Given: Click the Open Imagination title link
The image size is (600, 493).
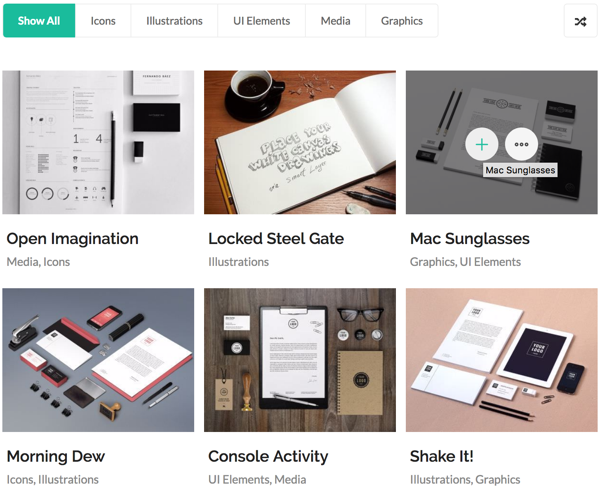Looking at the screenshot, I should (x=73, y=239).
